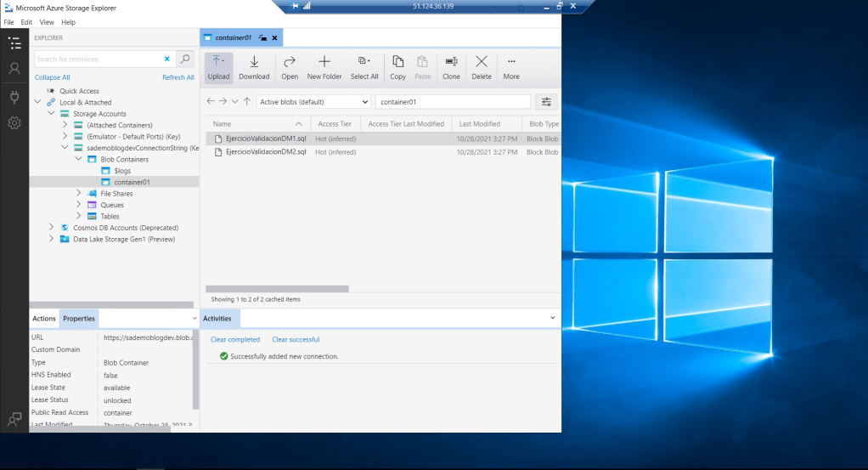Viewport: 868px width, 470px height.
Task: Collapse the Activities panel chevron
Action: pos(553,318)
